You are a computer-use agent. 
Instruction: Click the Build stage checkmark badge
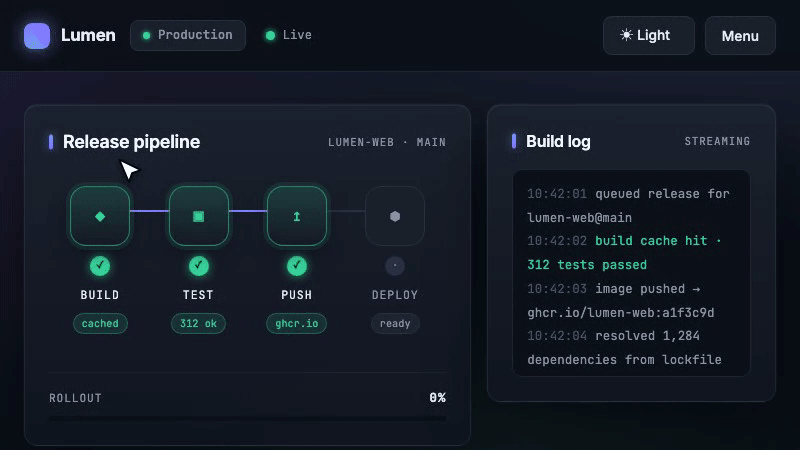point(100,266)
